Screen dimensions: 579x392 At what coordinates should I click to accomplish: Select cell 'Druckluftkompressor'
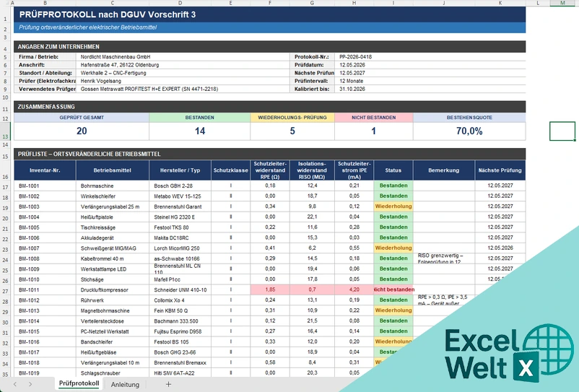pos(113,289)
